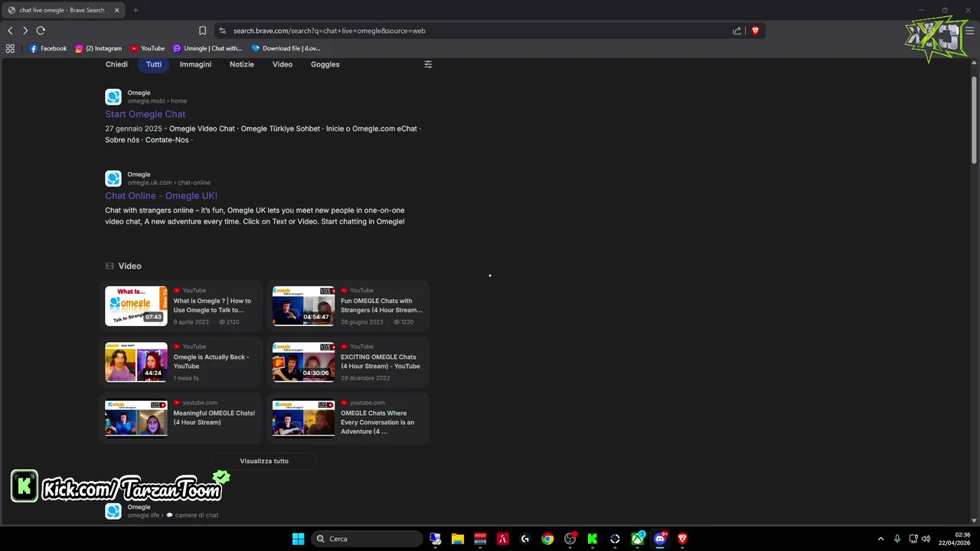Play the 04:54:47 Fun OMEGLE Chats thumbnail
The image size is (980, 551).
[x=304, y=306]
